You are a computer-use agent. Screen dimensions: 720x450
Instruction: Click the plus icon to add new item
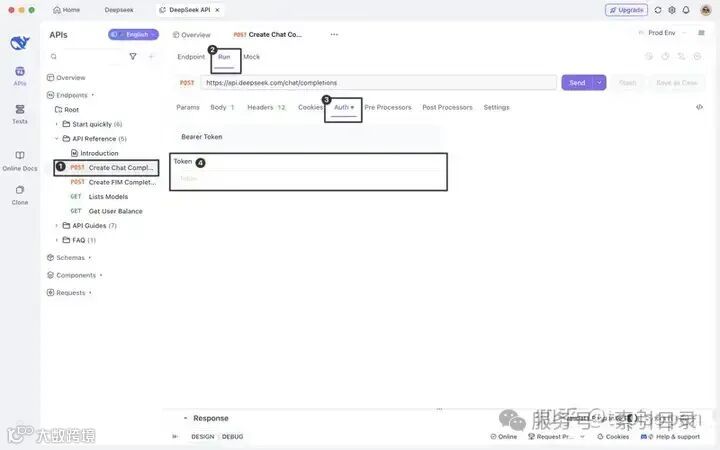coord(151,56)
